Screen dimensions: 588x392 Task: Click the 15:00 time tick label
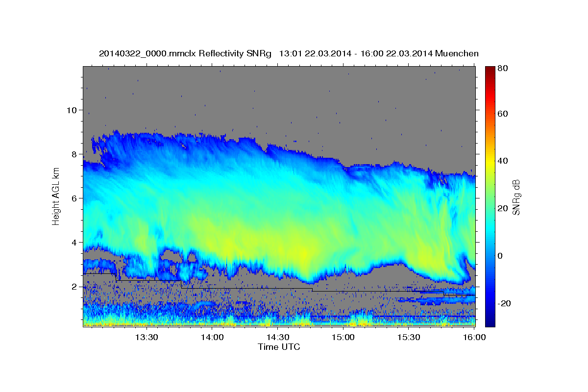pos(343,337)
